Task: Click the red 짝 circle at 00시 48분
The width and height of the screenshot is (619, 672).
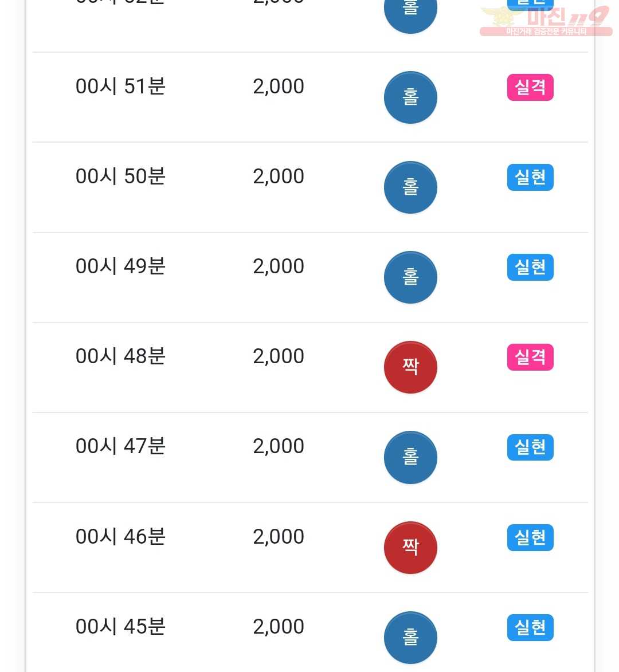Action: [x=410, y=367]
